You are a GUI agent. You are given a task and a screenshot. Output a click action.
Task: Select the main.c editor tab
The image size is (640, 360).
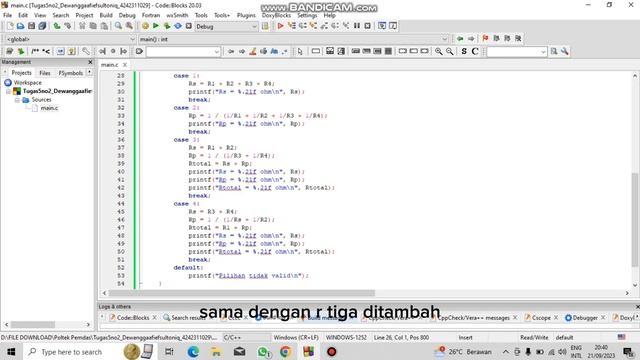coord(109,65)
